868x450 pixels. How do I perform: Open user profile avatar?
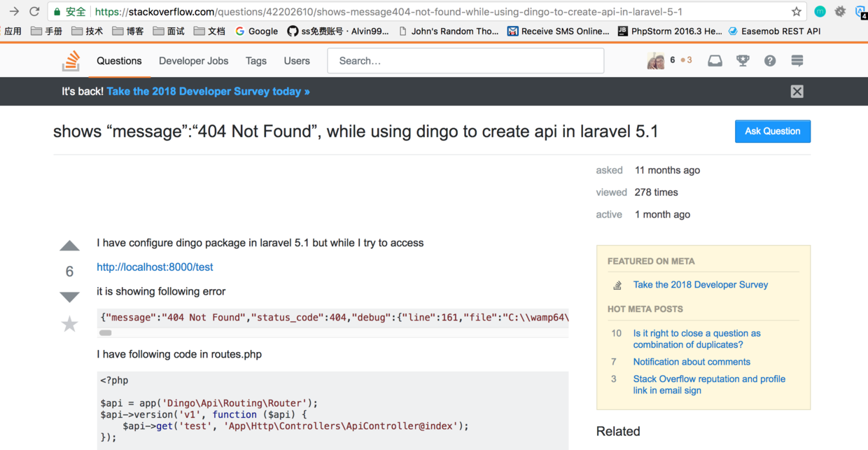point(656,61)
